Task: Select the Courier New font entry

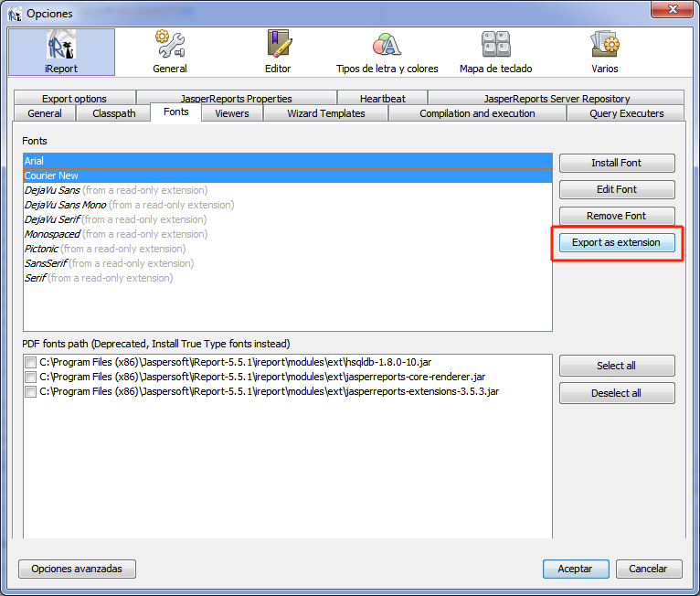Action: tap(288, 176)
